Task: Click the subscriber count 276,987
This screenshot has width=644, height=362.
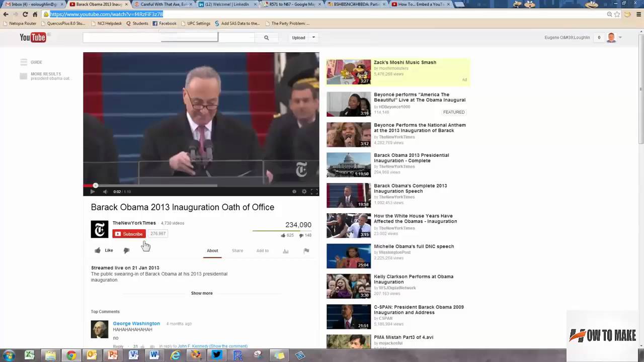Action: coord(158,234)
